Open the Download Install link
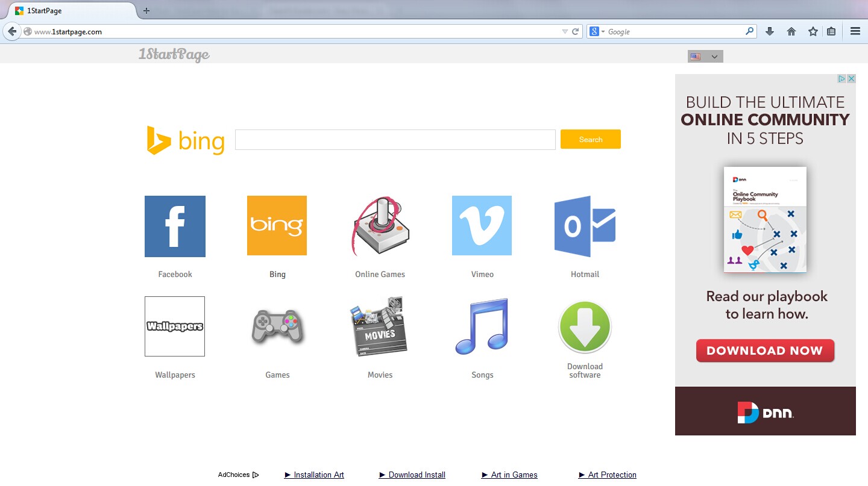Viewport: 868px width, 486px height. click(412, 475)
